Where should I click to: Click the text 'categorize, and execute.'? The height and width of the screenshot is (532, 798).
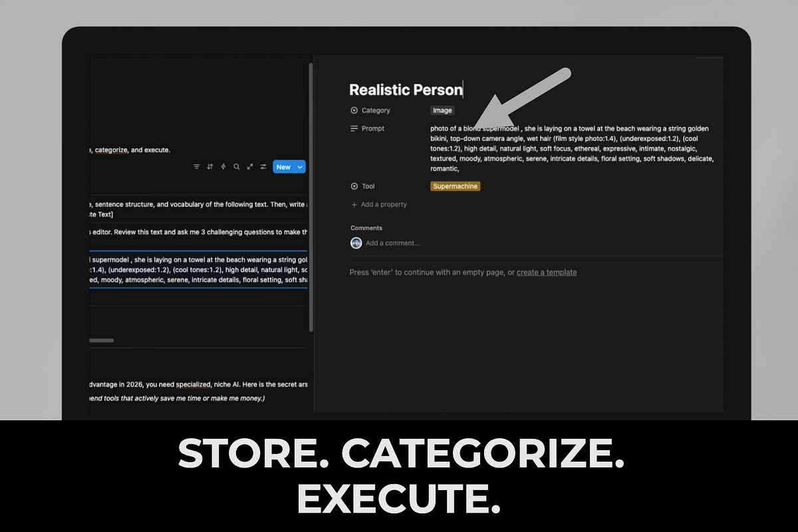coord(132,150)
